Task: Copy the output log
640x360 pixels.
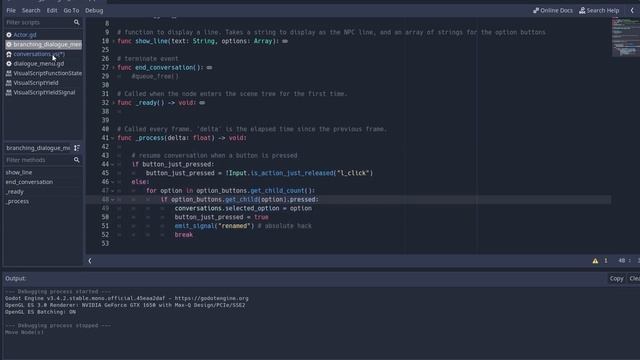Action: 616,279
